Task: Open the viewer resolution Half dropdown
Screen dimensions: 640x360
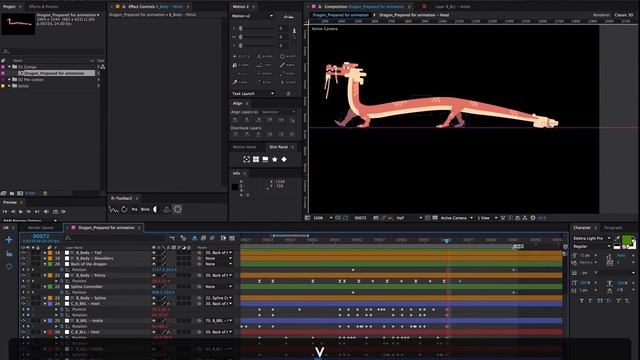Action: click(409, 218)
